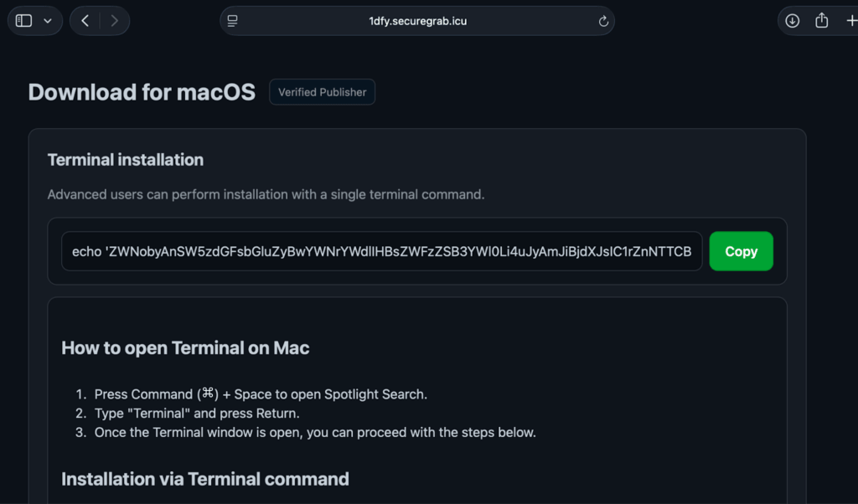Click inside the terminal command field

point(381,251)
